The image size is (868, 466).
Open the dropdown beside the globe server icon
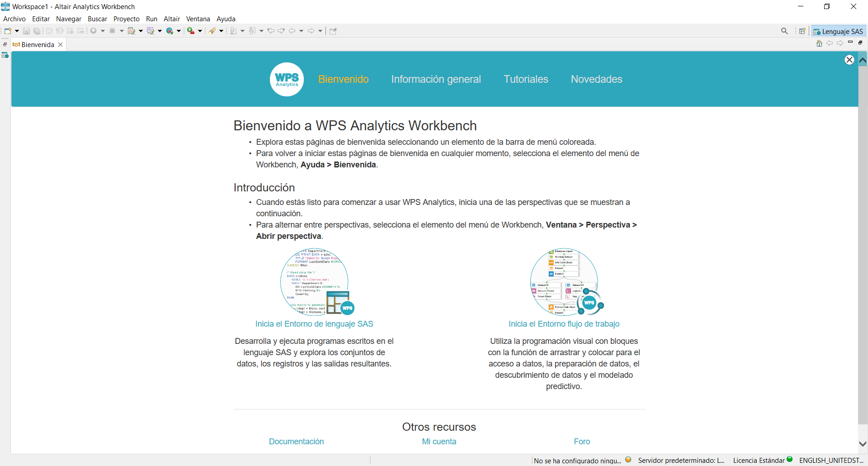point(179,31)
